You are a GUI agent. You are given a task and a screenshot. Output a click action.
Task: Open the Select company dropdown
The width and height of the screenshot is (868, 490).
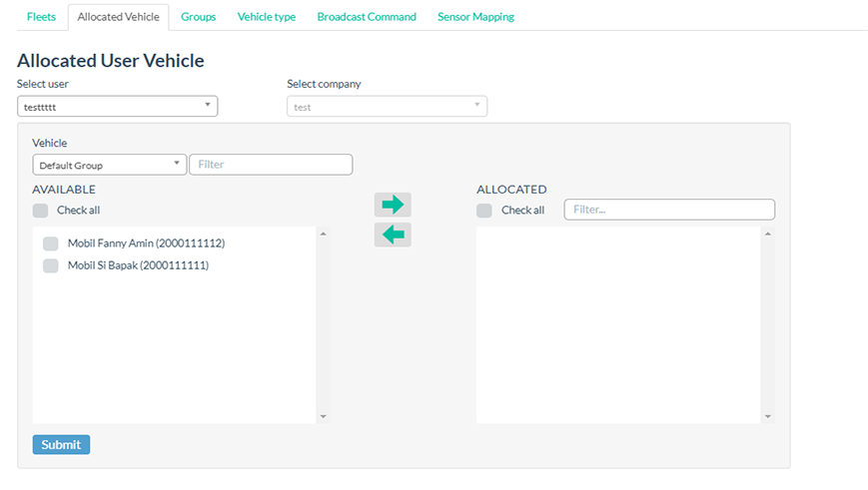[x=387, y=106]
